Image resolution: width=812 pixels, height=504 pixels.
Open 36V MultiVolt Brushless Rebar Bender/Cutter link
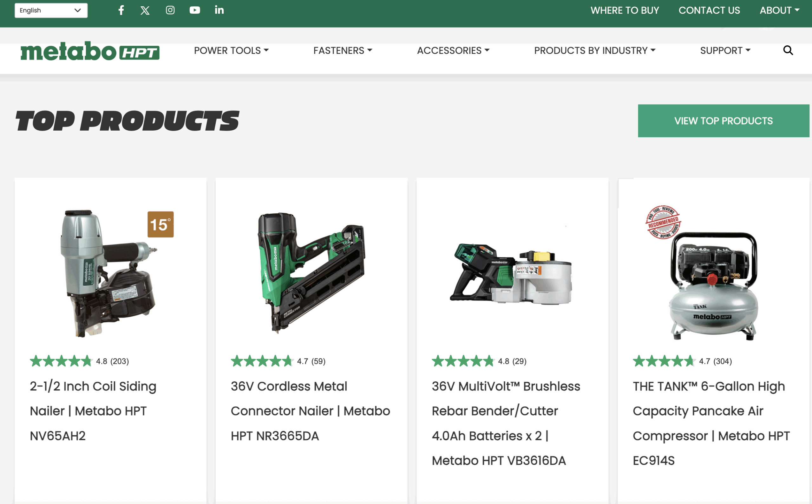(506, 423)
